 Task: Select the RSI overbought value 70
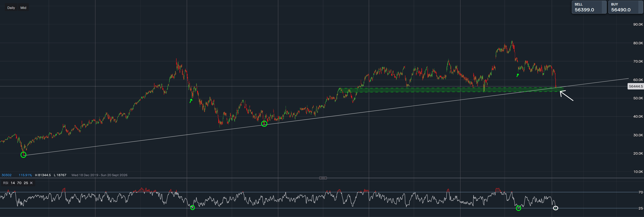[19, 183]
